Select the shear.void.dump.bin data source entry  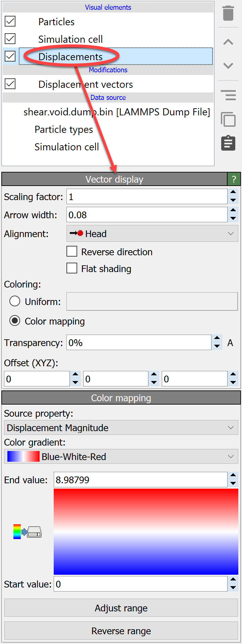116,112
